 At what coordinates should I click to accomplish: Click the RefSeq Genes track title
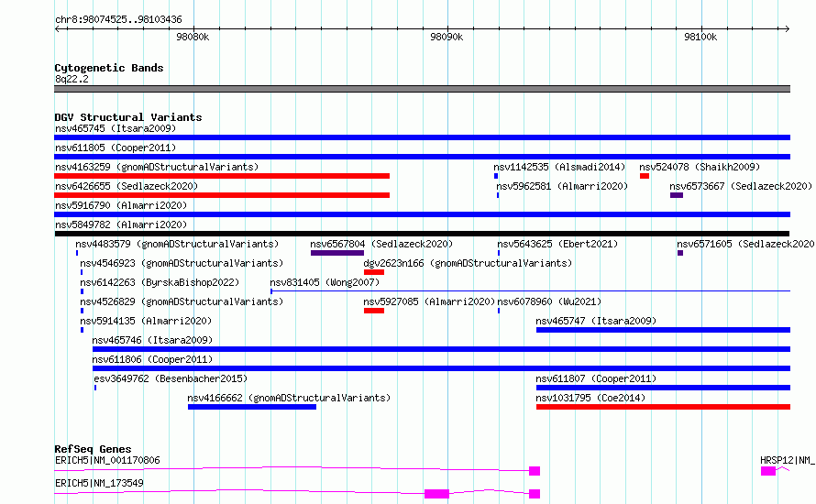(x=94, y=449)
